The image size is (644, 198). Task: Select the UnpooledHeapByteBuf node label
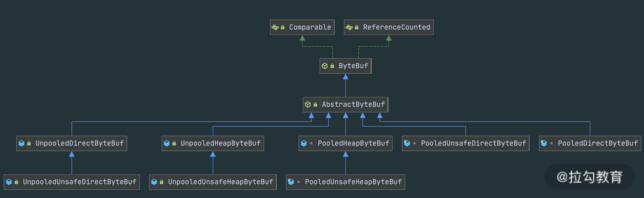click(220, 143)
